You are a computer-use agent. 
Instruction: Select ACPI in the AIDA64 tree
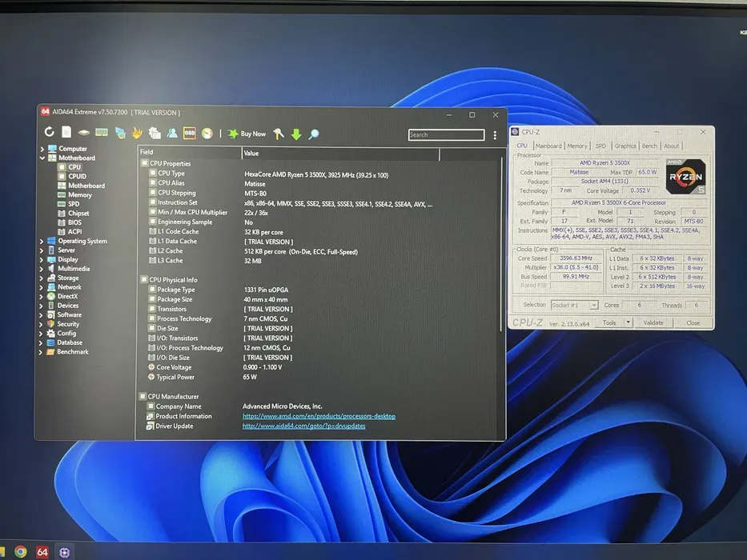pyautogui.click(x=74, y=232)
